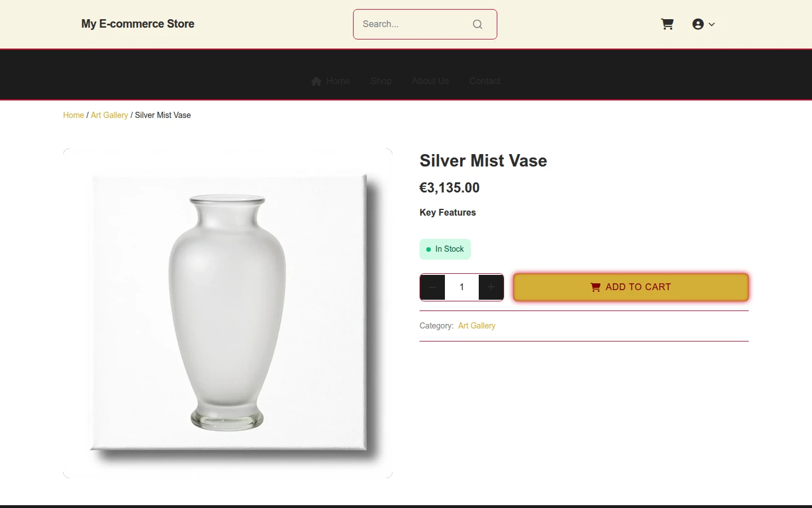Click the user account avatar icon
This screenshot has width=812, height=508.
pos(698,24)
